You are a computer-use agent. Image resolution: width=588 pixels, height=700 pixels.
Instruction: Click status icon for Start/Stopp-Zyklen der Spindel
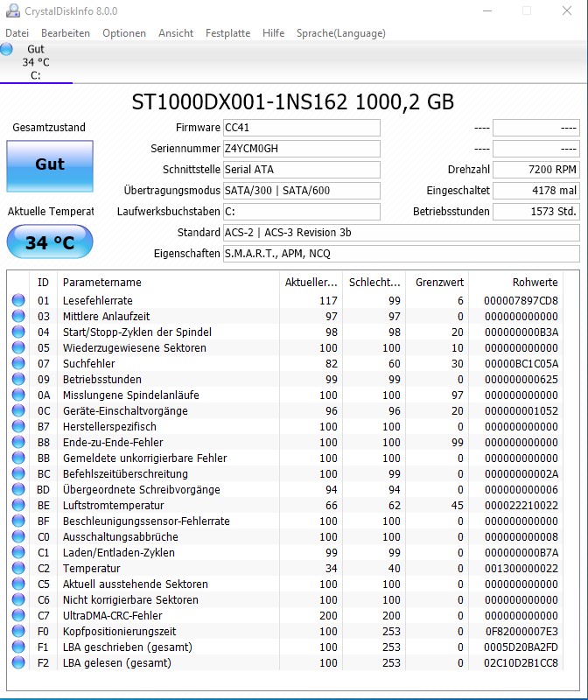[18, 332]
